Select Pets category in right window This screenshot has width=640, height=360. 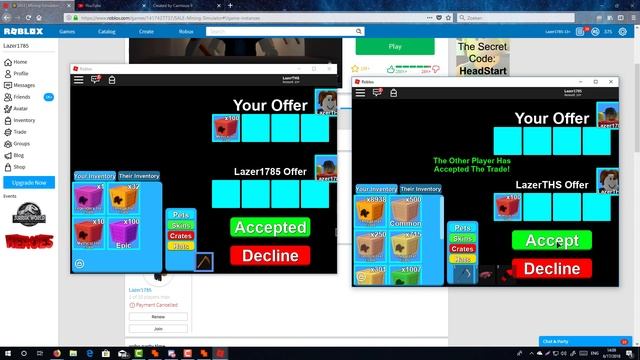pos(462,228)
